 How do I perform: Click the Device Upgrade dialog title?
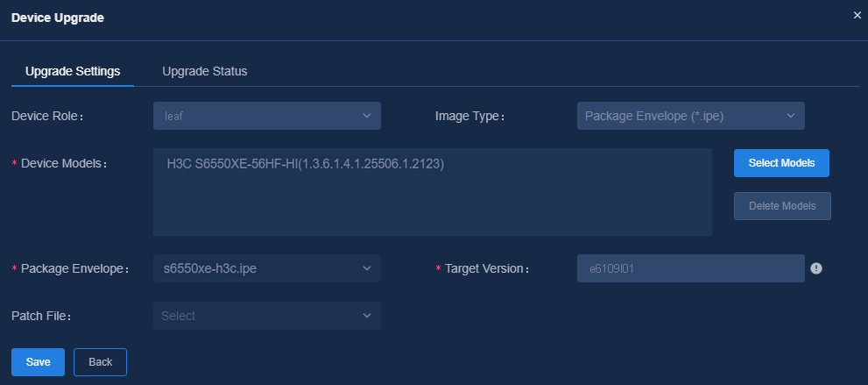58,18
